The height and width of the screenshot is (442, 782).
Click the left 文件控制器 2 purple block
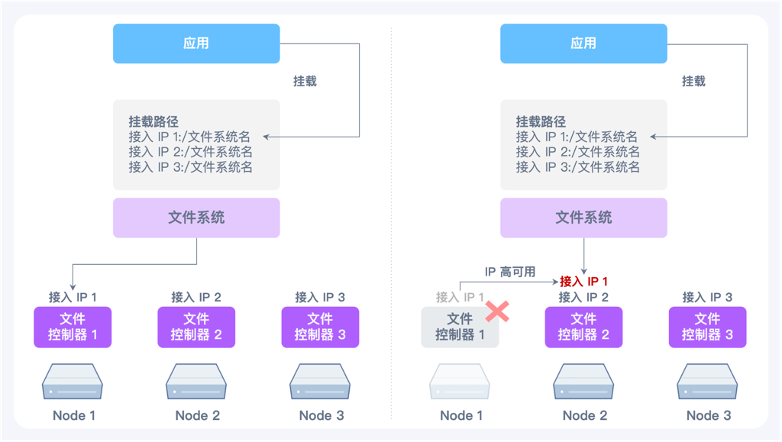point(196,327)
